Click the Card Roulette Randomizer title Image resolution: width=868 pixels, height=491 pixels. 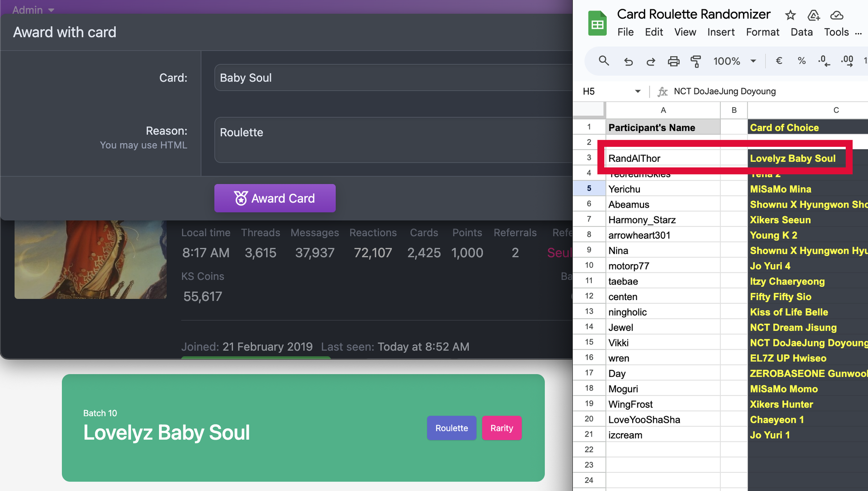pyautogui.click(x=693, y=15)
